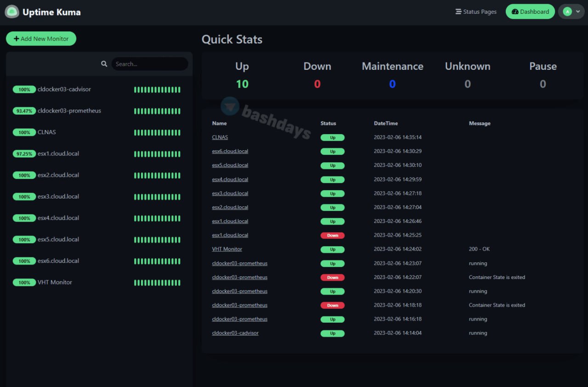
Task: Select esx3.cloud.local monitor in sidebar
Action: click(x=99, y=197)
